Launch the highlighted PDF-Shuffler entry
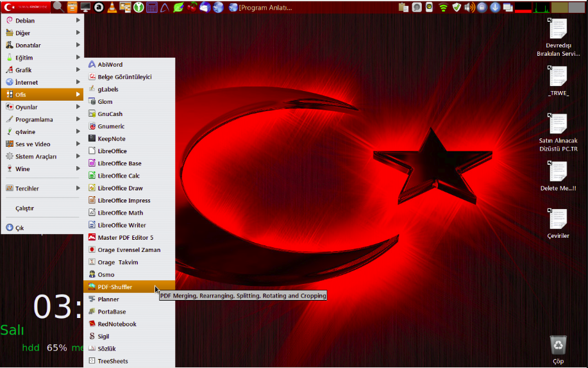The image size is (588, 368). click(x=130, y=287)
